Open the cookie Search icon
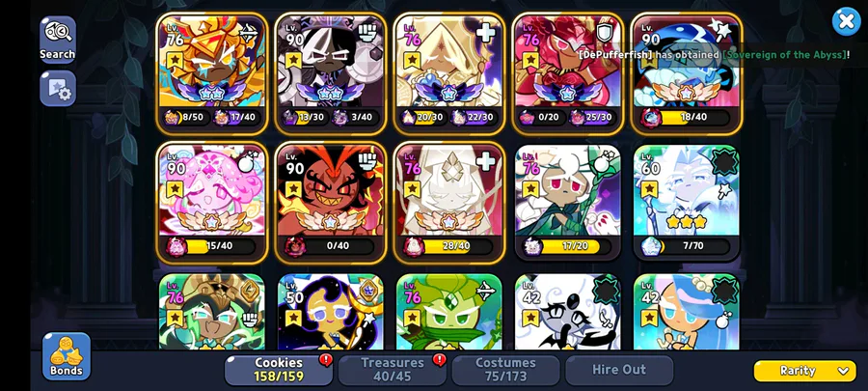This screenshot has height=391, width=868. pyautogui.click(x=58, y=39)
